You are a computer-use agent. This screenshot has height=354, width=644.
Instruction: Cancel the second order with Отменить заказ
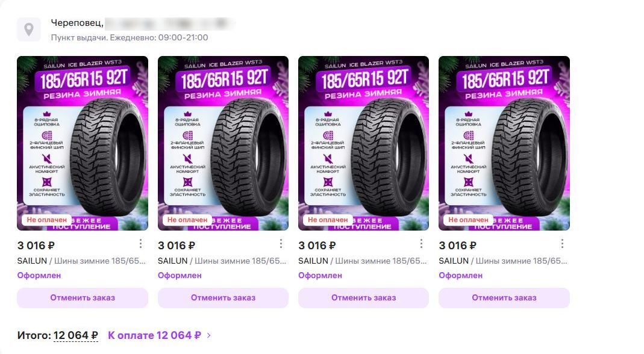(x=223, y=298)
